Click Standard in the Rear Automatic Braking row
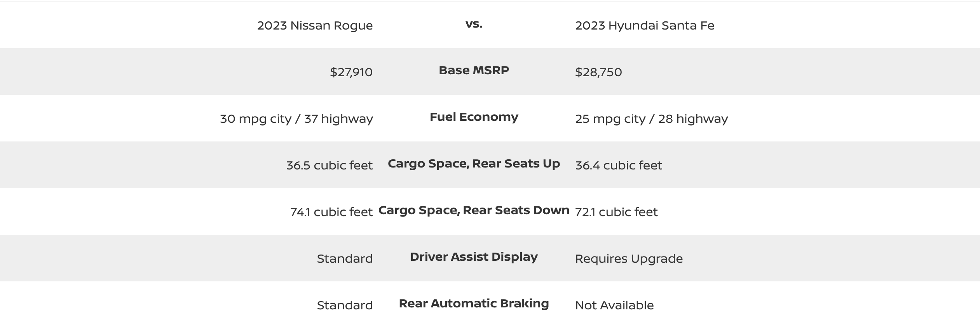 click(x=345, y=305)
